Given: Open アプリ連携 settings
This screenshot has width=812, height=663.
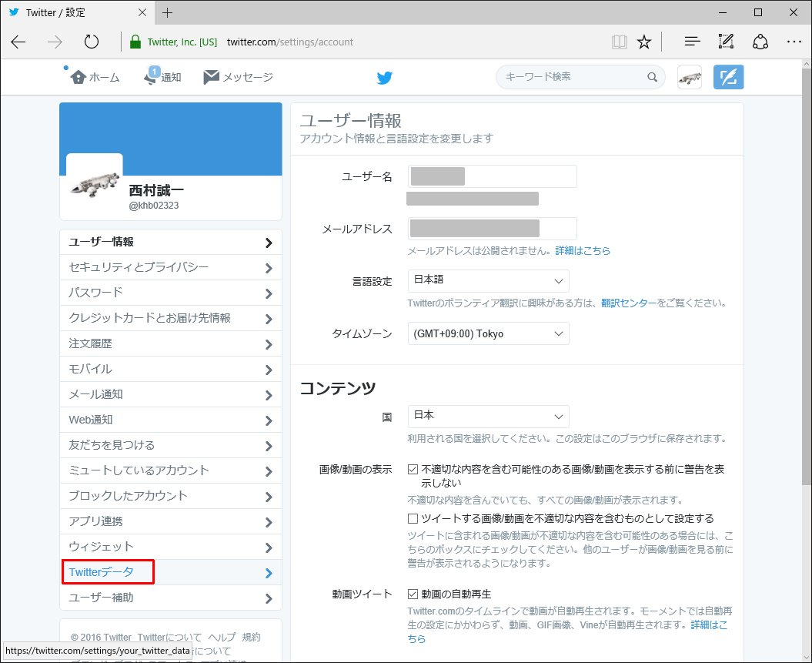Looking at the screenshot, I should tap(171, 521).
